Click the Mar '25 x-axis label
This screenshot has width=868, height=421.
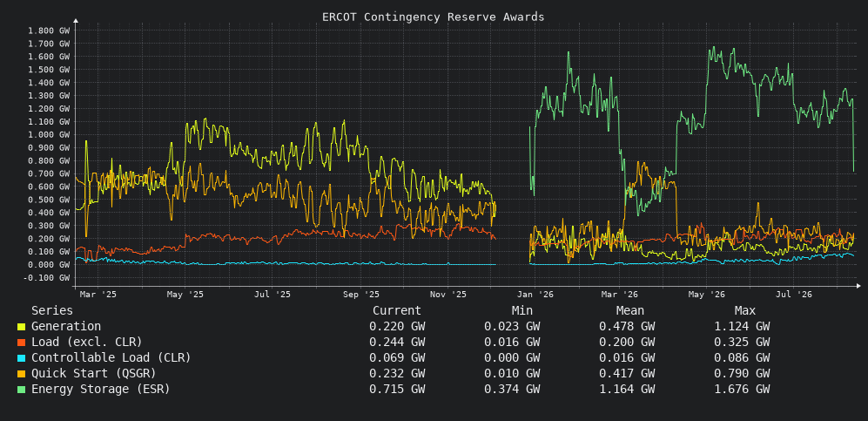coord(98,295)
